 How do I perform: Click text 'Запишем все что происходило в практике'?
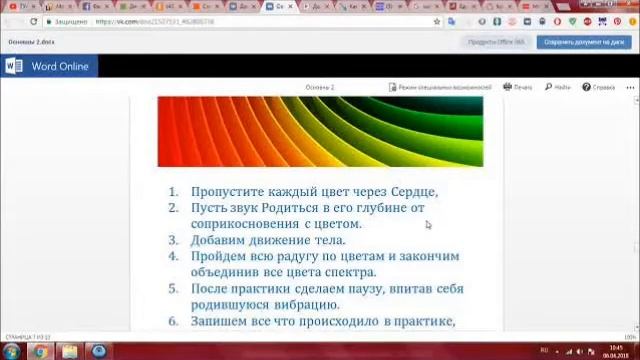click(322, 321)
